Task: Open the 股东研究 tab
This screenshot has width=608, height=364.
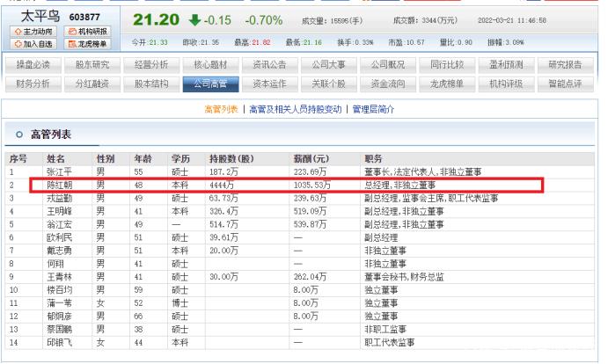Action: pos(92,65)
